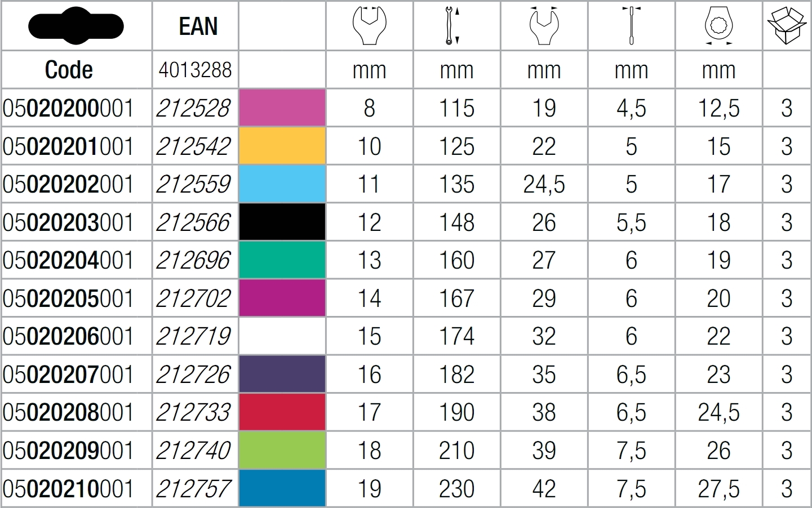Screen dimensions: 812x508
Task: Click the open-end wrench jaw size icon
Action: point(369,26)
